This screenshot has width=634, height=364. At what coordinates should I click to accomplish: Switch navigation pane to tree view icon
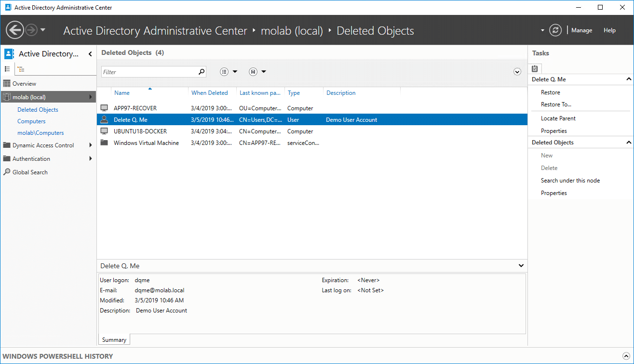[21, 69]
